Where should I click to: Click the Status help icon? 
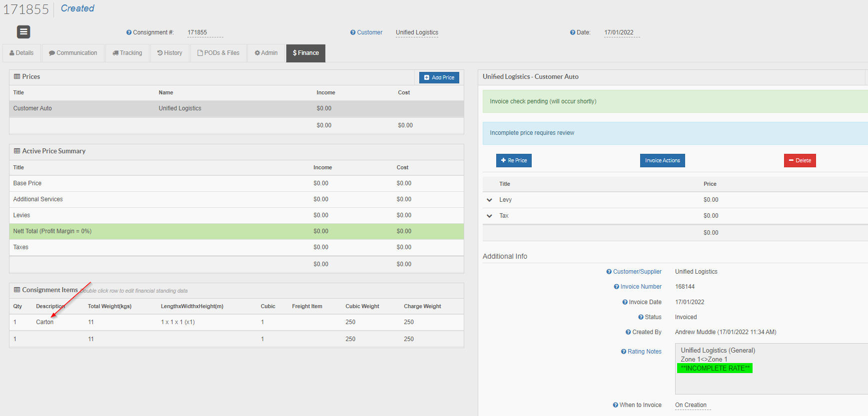pos(641,317)
